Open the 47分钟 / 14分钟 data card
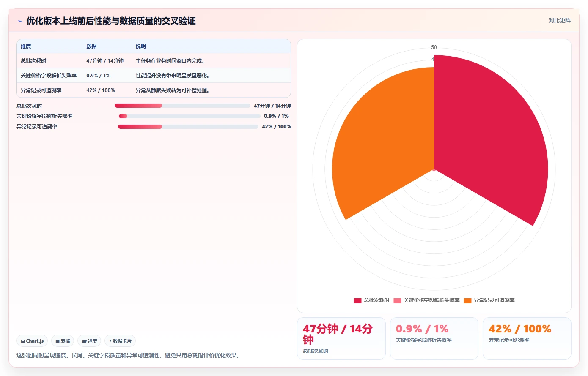Viewport: 588px width, 376px height. coord(341,338)
